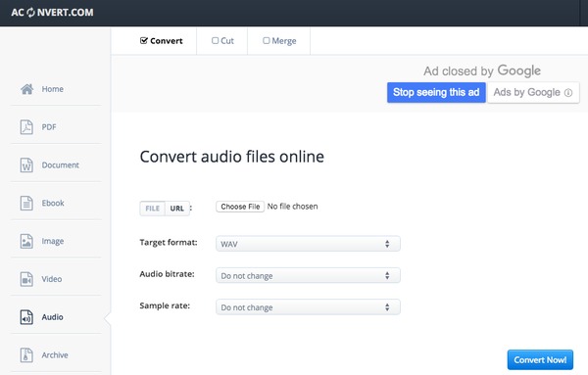Viewport: 588px width, 375px height.
Task: Open the PDF converter icon
Action: (x=26, y=127)
